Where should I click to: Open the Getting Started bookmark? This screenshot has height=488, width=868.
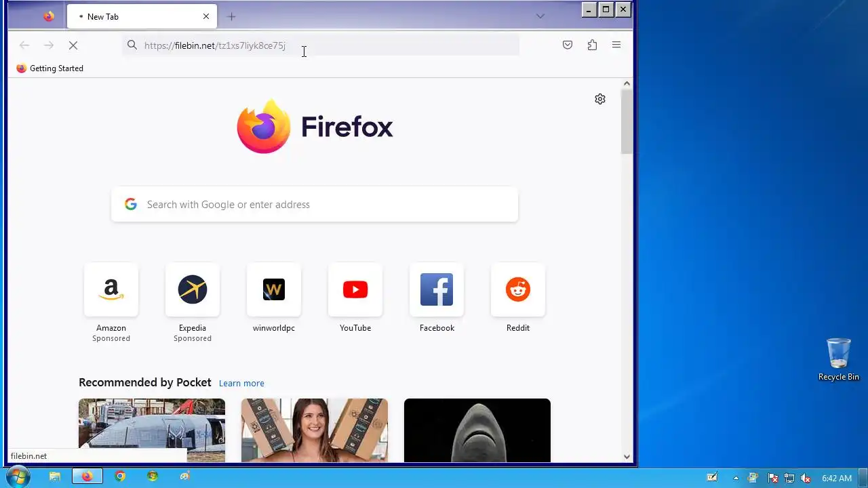(x=50, y=68)
